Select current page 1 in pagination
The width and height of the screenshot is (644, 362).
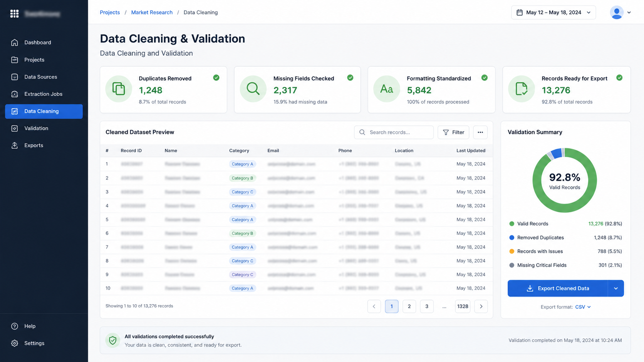(x=392, y=306)
